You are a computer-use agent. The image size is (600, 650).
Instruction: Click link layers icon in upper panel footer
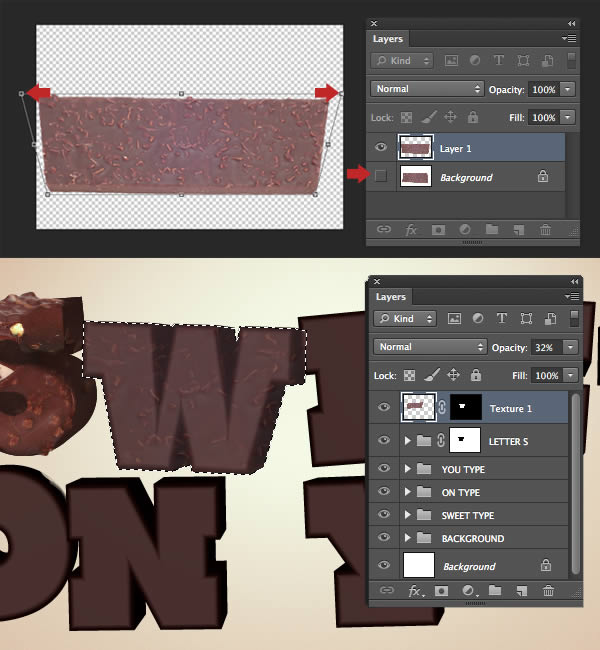tap(384, 229)
